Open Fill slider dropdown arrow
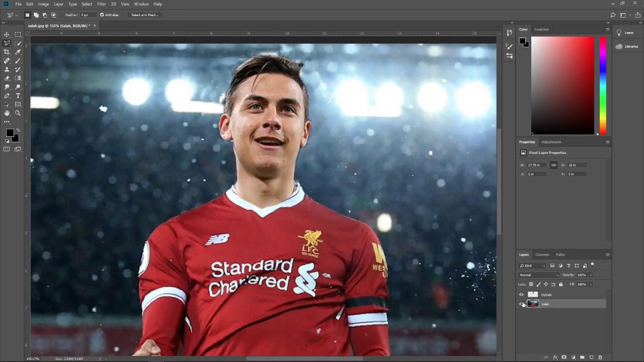Viewport: 644px width, 362px height. point(591,284)
